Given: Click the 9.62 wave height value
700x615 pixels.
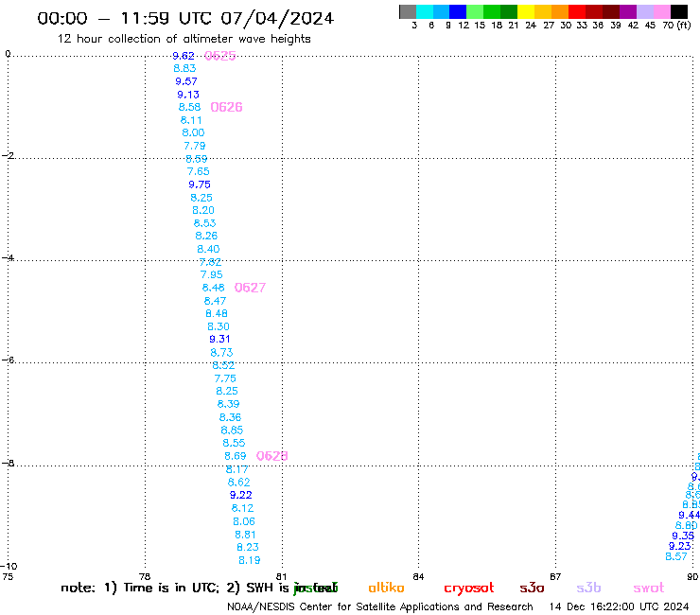Looking at the screenshot, I should pos(183,56).
